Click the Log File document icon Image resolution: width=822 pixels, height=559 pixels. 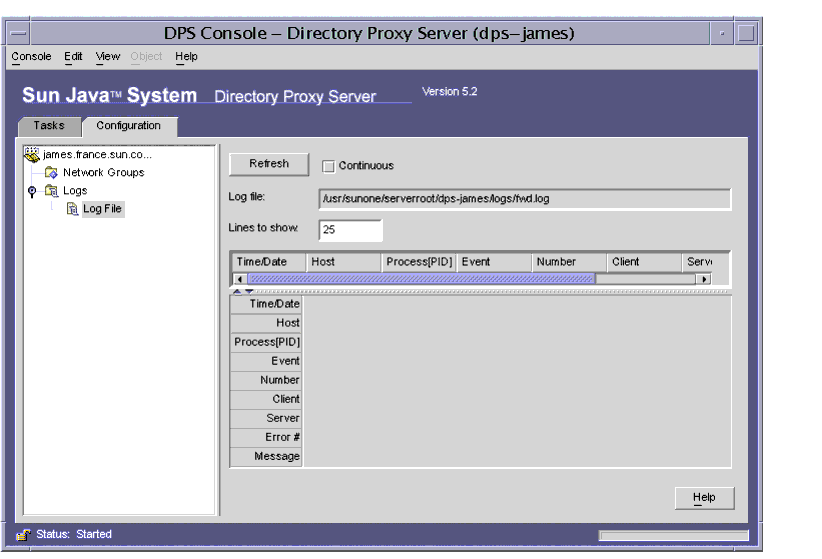pos(72,209)
